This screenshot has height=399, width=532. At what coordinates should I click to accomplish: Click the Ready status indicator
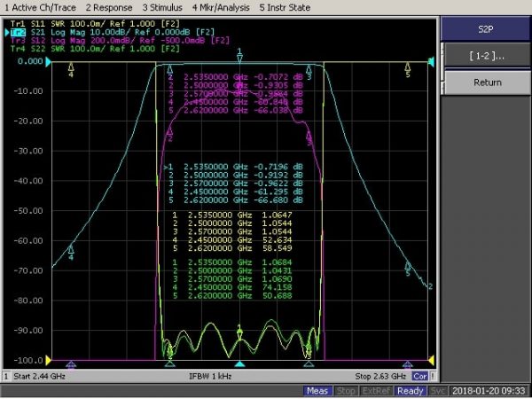(410, 391)
